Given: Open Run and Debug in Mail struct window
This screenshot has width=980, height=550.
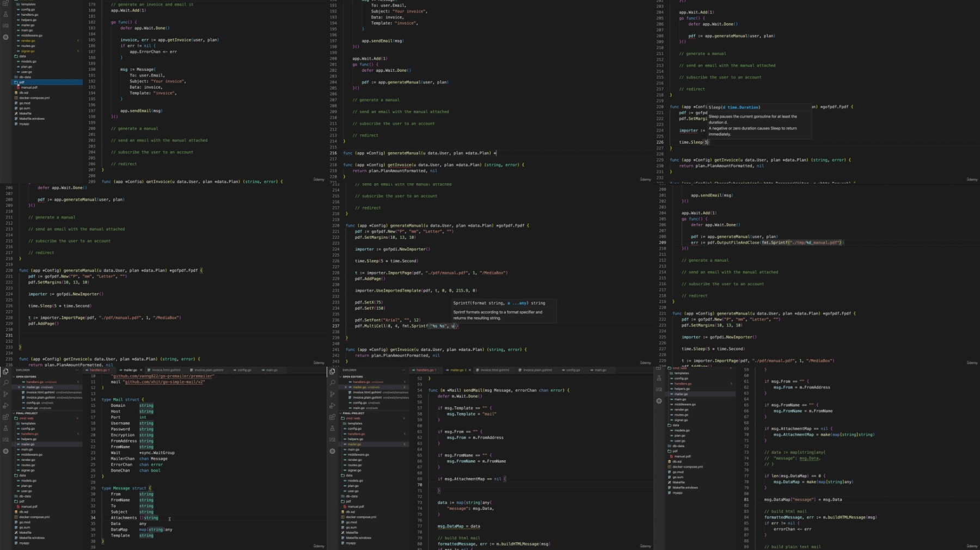Looking at the screenshot, I should (5, 405).
